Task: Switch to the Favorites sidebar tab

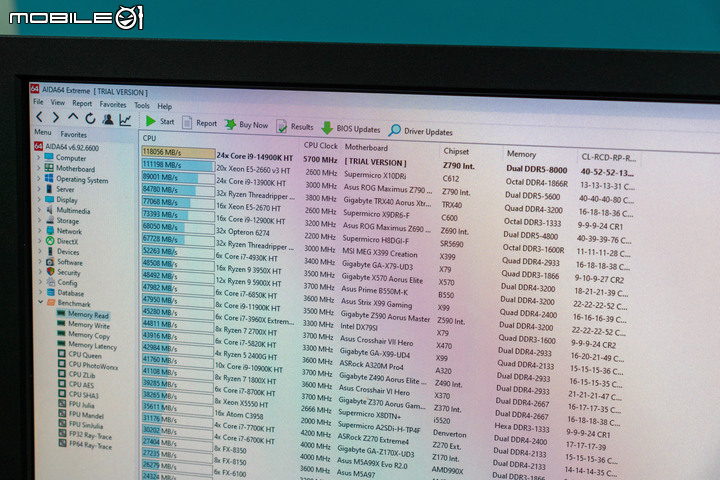Action: 73,135
